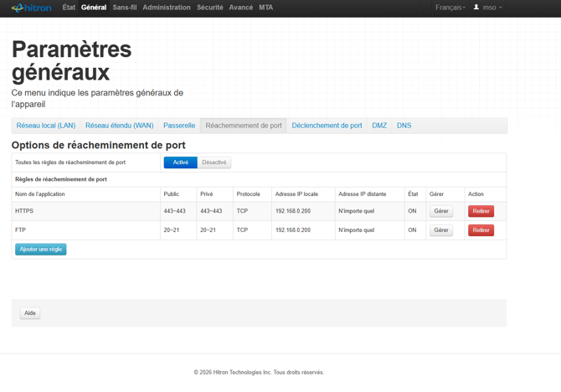
Task: Click the Hitron logo
Action: [31, 8]
